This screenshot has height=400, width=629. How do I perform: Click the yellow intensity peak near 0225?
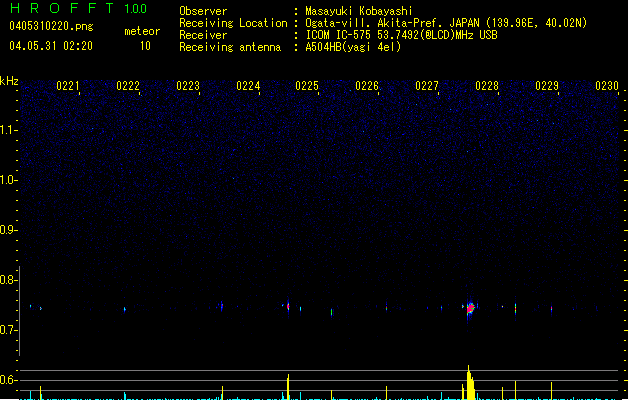[x=288, y=387]
